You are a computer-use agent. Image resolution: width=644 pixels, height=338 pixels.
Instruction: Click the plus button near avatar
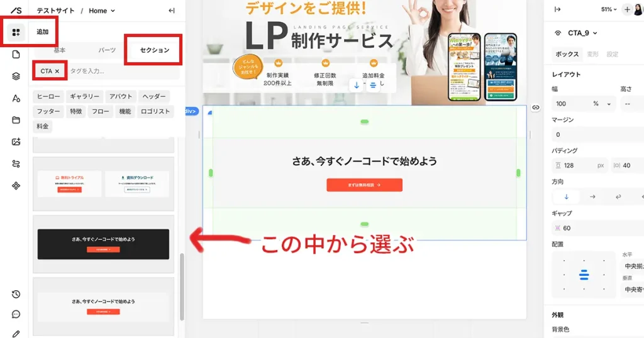(x=627, y=9)
